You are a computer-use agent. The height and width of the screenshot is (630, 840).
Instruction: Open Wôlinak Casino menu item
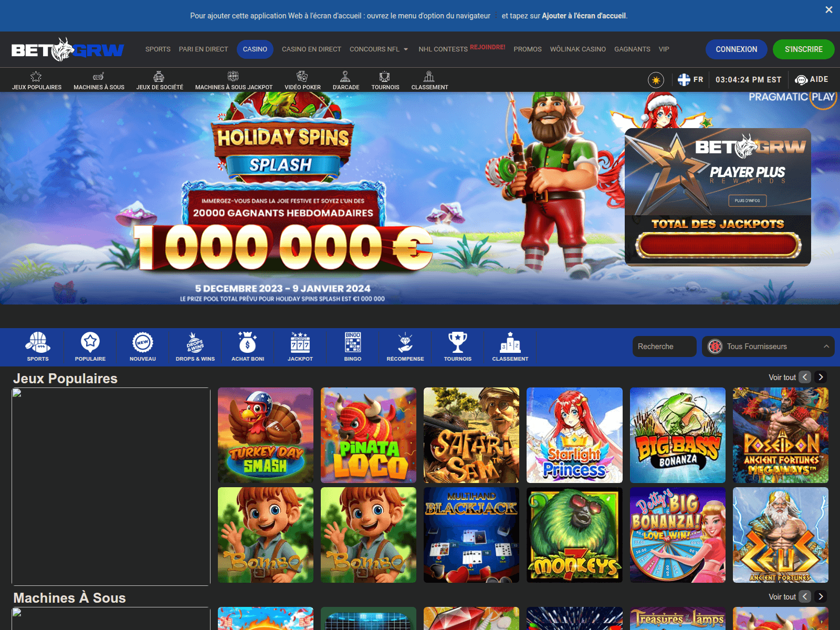[578, 49]
